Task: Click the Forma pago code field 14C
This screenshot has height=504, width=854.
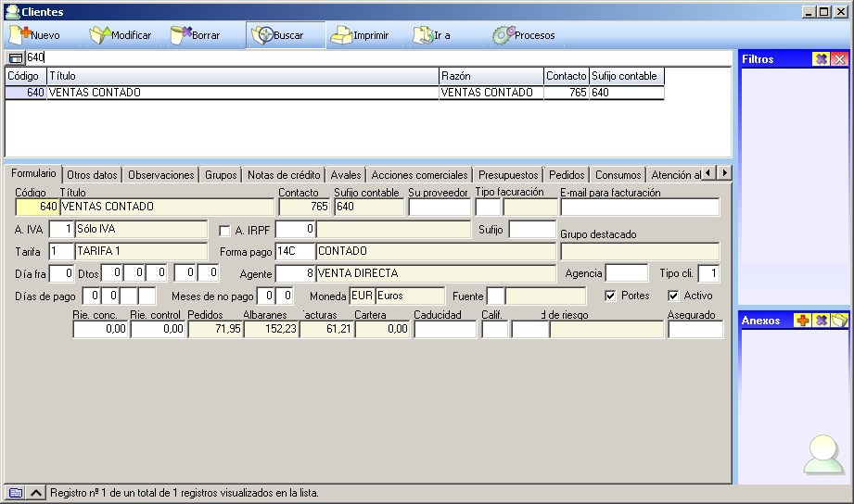Action: [x=295, y=251]
